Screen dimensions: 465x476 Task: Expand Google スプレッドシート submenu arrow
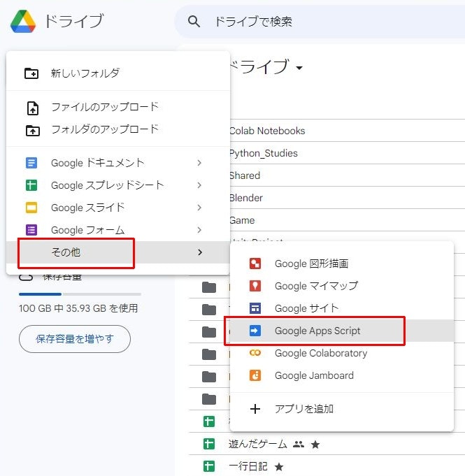click(199, 185)
